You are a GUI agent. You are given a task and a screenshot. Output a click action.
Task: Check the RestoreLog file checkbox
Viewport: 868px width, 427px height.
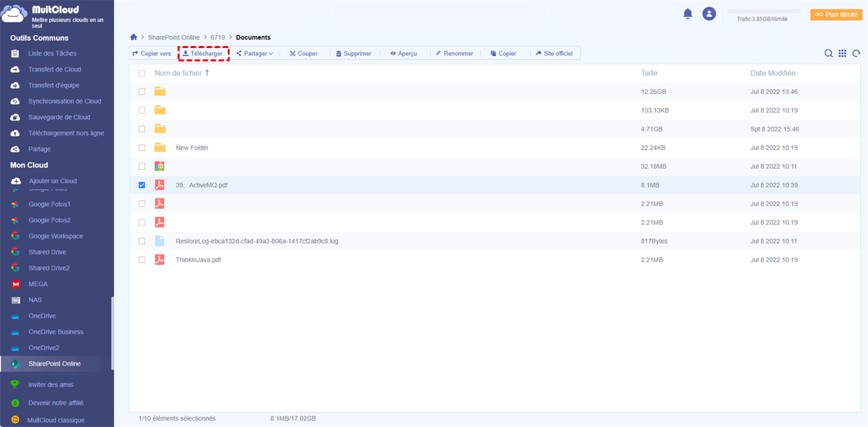point(142,241)
